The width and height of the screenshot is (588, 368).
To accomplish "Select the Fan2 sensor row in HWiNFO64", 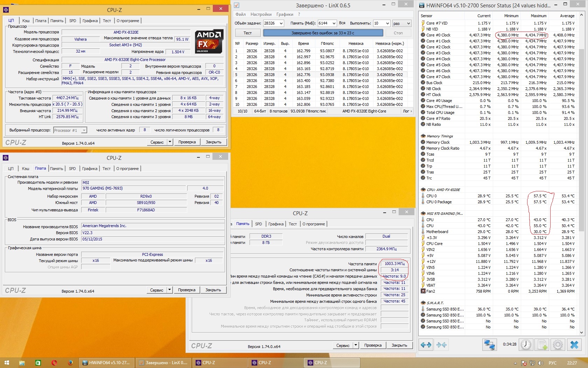I will pyautogui.click(x=498, y=291).
